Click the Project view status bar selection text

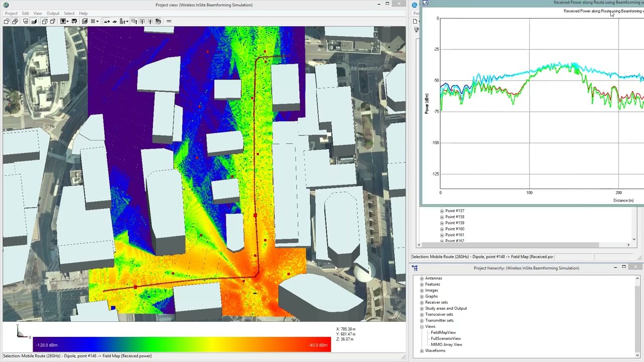coord(77,356)
